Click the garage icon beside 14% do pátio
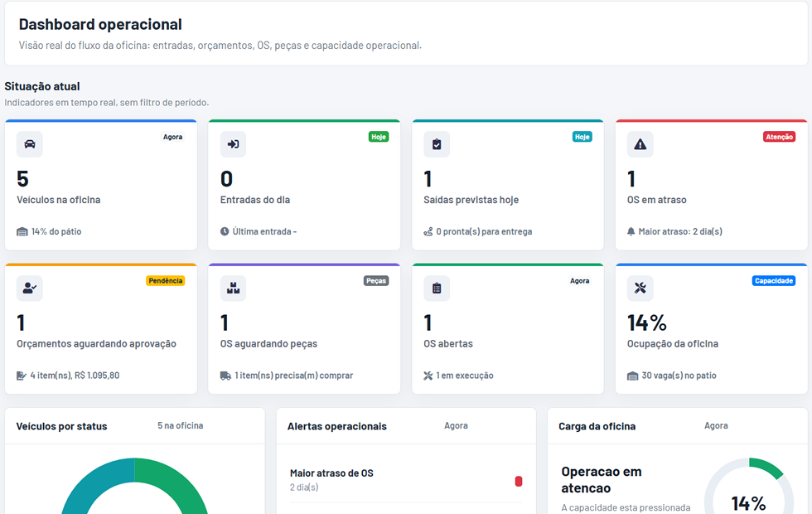 [x=22, y=231]
